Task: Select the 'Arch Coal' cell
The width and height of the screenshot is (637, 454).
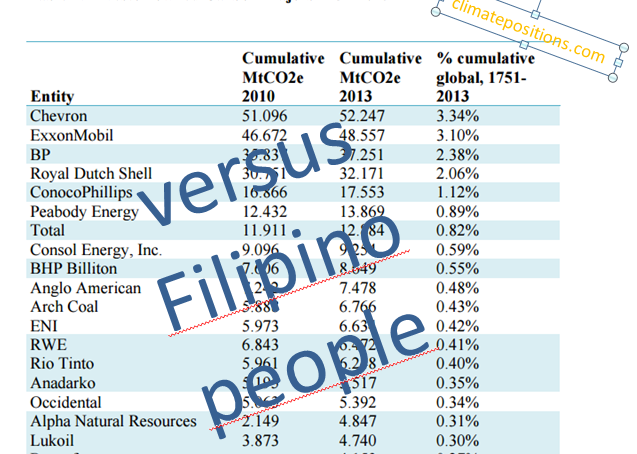Action: [64, 307]
